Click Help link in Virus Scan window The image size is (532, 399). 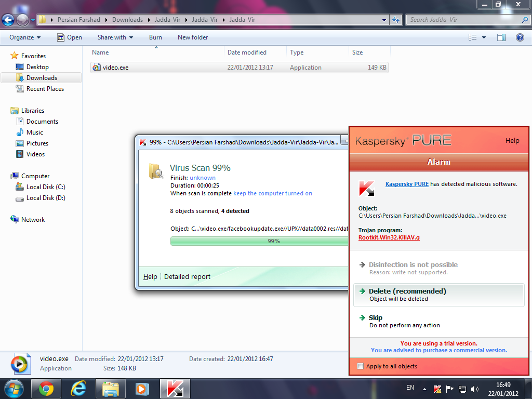(150, 277)
